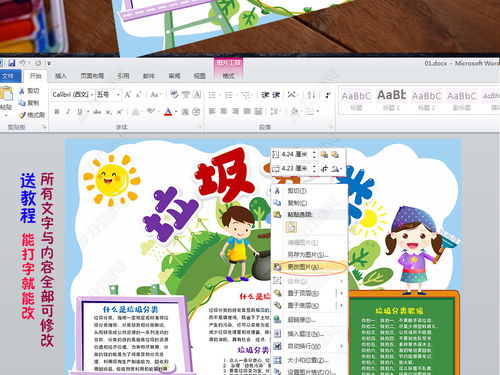Toggle Bold formatting
The height and width of the screenshot is (375, 500).
tap(57, 112)
